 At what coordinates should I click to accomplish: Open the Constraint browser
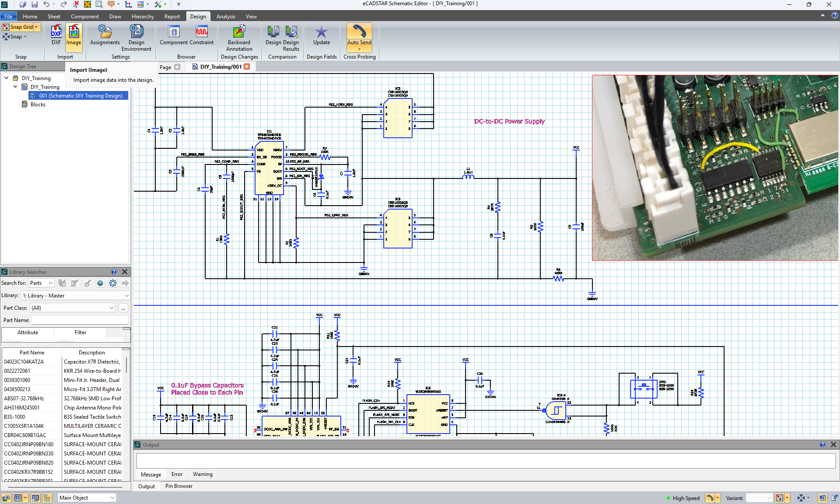[202, 35]
